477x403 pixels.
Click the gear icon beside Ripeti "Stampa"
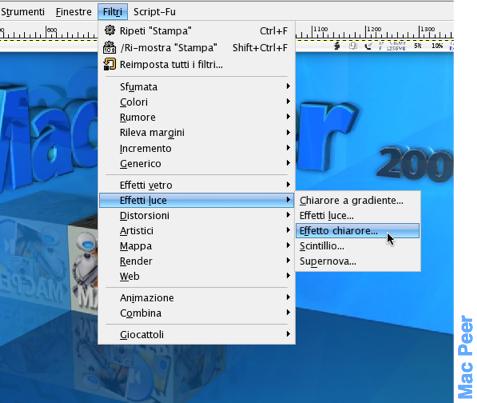[110, 30]
